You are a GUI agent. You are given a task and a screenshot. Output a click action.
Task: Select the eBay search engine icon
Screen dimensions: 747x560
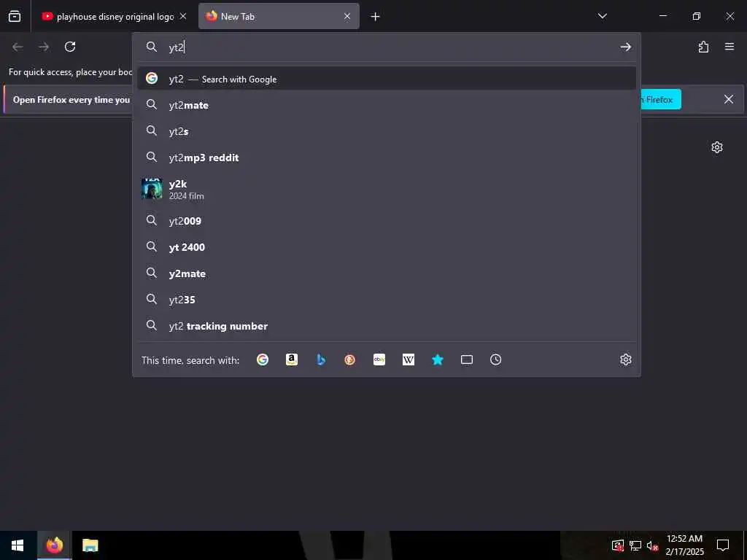coord(379,359)
